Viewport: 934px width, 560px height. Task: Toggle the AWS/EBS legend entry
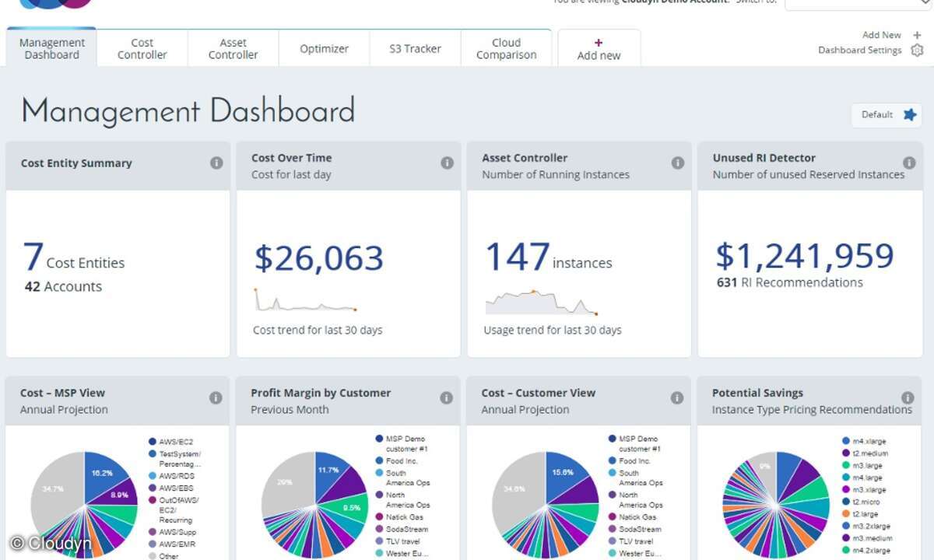(170, 488)
